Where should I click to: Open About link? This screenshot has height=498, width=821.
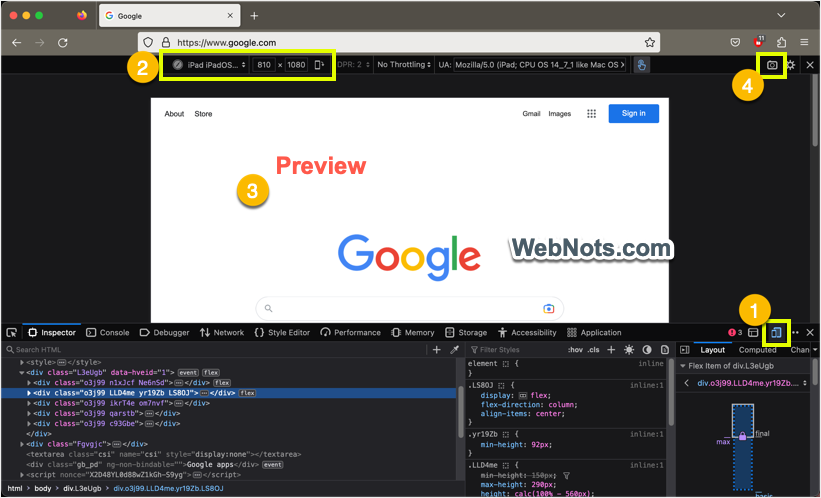pyautogui.click(x=174, y=114)
